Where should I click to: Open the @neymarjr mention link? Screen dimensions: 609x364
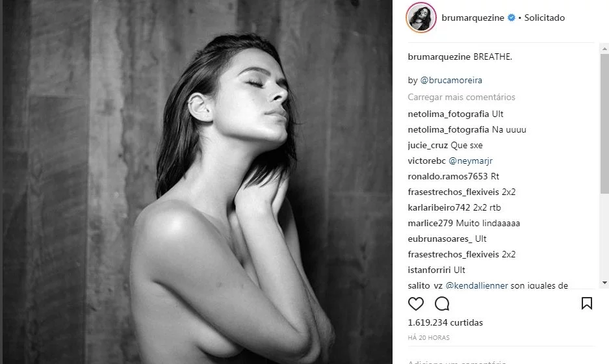pyautogui.click(x=471, y=161)
